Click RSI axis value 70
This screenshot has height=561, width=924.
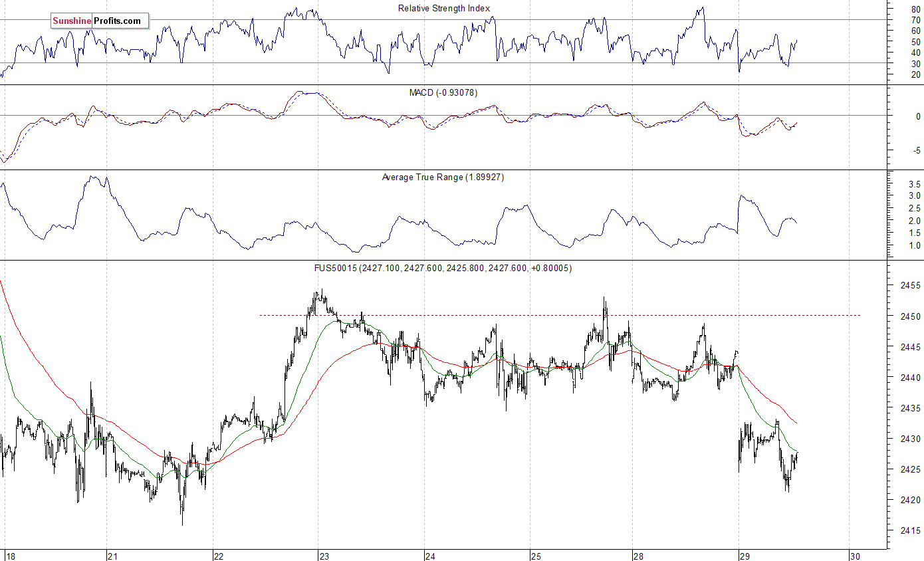click(x=916, y=21)
